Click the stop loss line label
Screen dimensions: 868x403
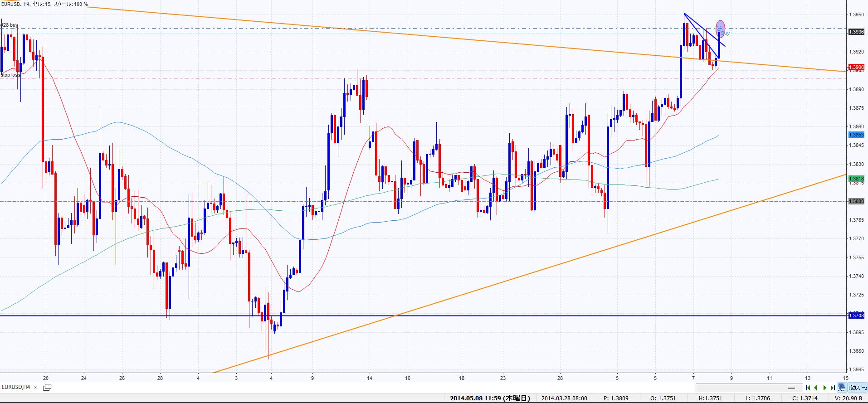click(10, 75)
